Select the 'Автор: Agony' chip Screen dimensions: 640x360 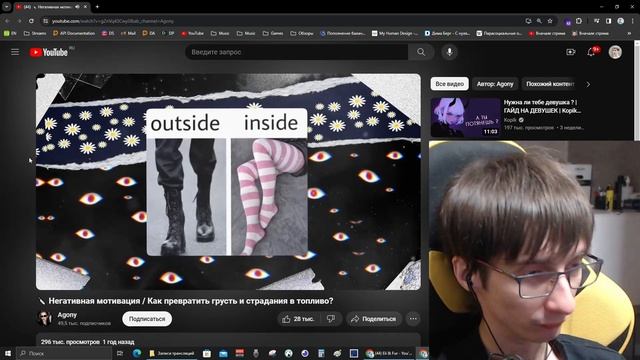[495, 84]
